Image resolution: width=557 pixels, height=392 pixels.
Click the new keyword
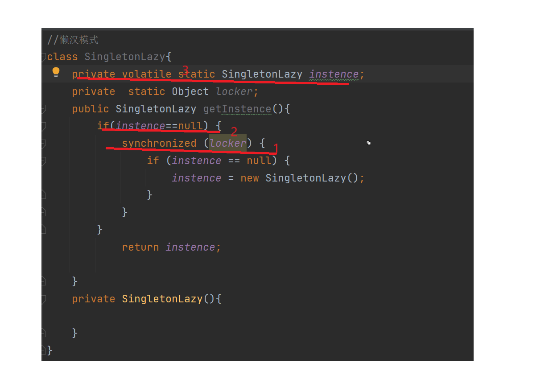(x=250, y=178)
